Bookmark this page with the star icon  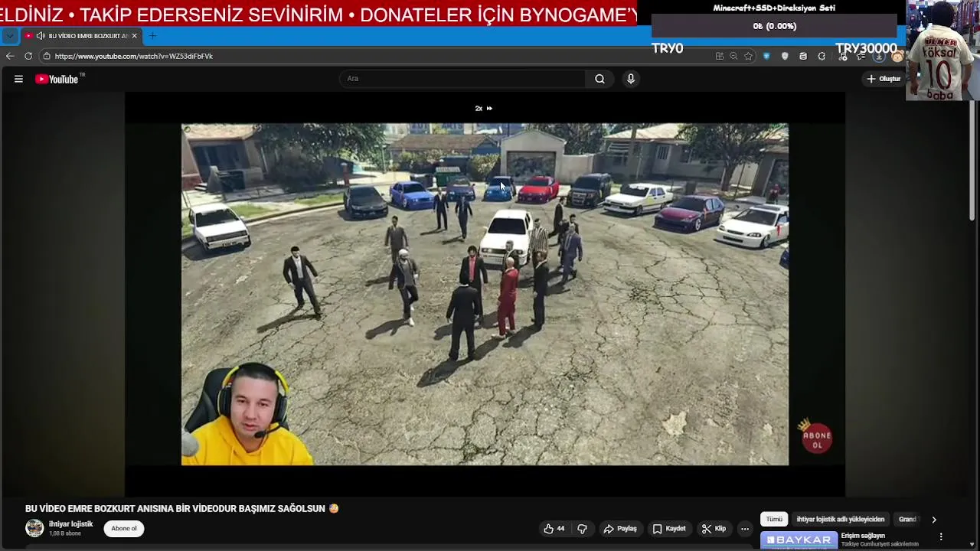coord(748,56)
